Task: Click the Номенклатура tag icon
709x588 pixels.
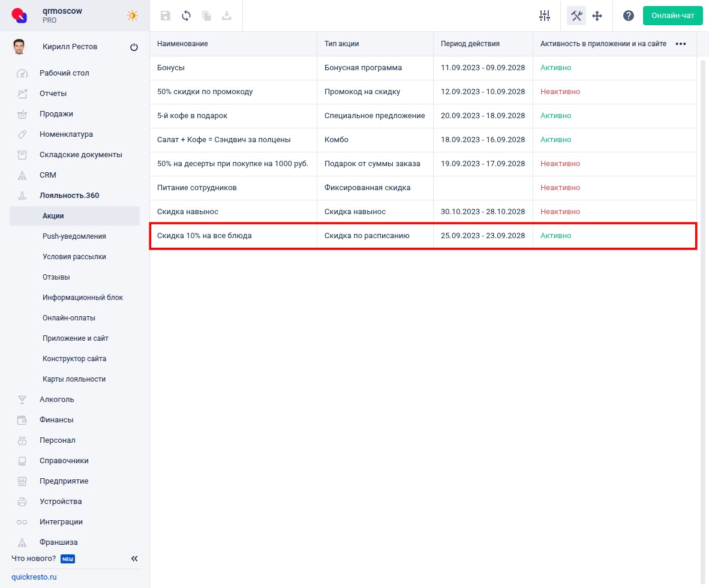Action: (22, 134)
